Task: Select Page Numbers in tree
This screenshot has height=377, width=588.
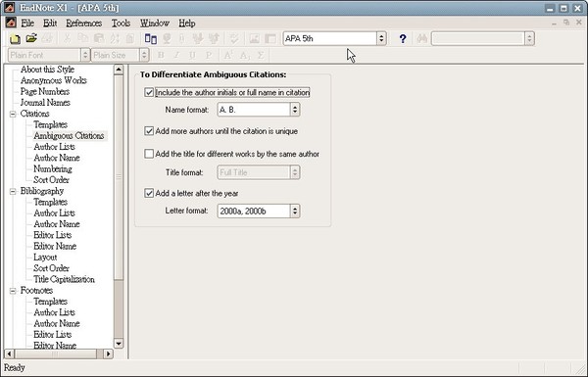Action: pyautogui.click(x=45, y=91)
